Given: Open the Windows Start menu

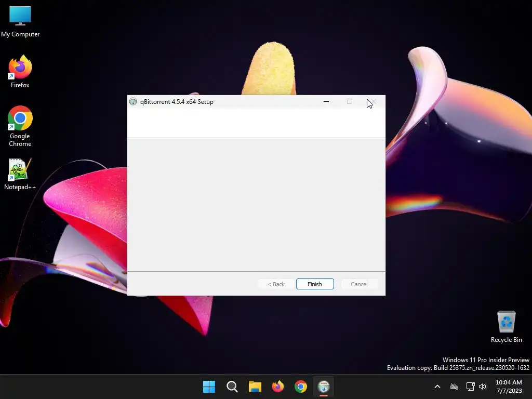Looking at the screenshot, I should tap(209, 387).
